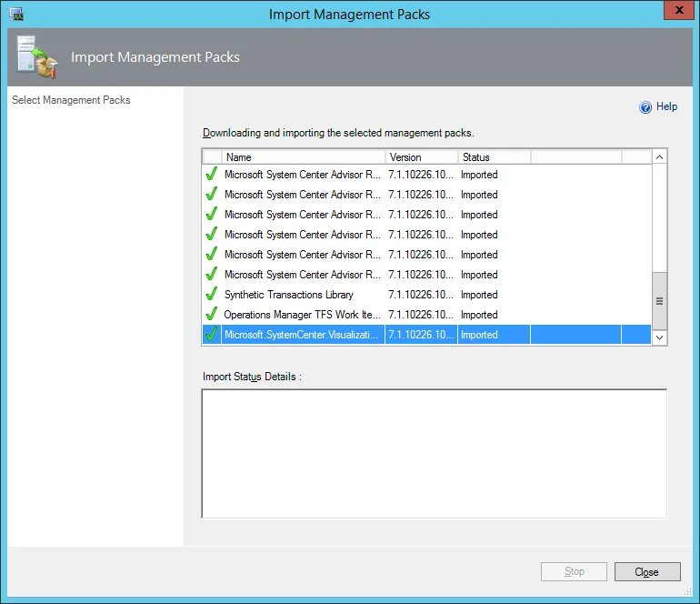Screen dimensions: 700x604
Task: Click the green checkmark of the highlighted Visualization row
Action: pyautogui.click(x=212, y=334)
